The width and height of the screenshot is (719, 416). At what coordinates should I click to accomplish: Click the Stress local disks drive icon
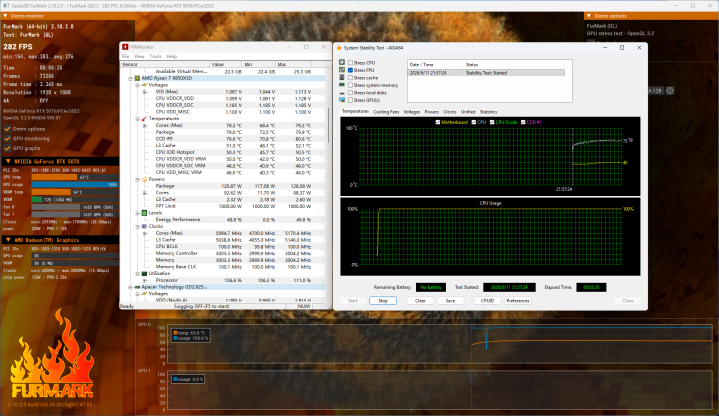pos(342,93)
